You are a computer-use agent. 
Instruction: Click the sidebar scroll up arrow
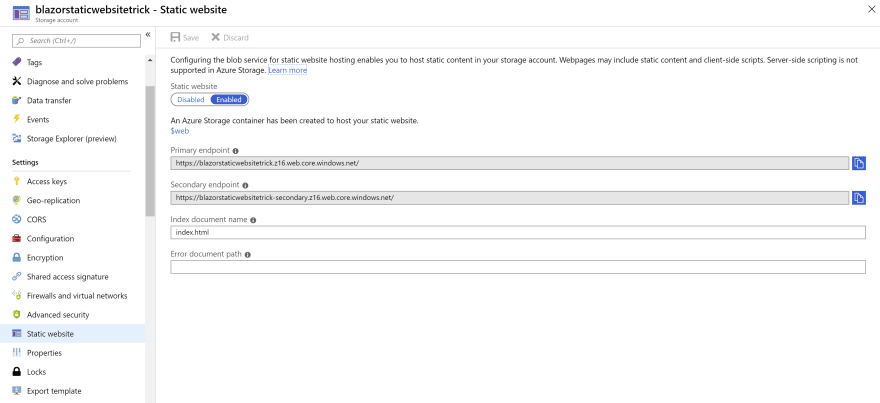pos(150,59)
